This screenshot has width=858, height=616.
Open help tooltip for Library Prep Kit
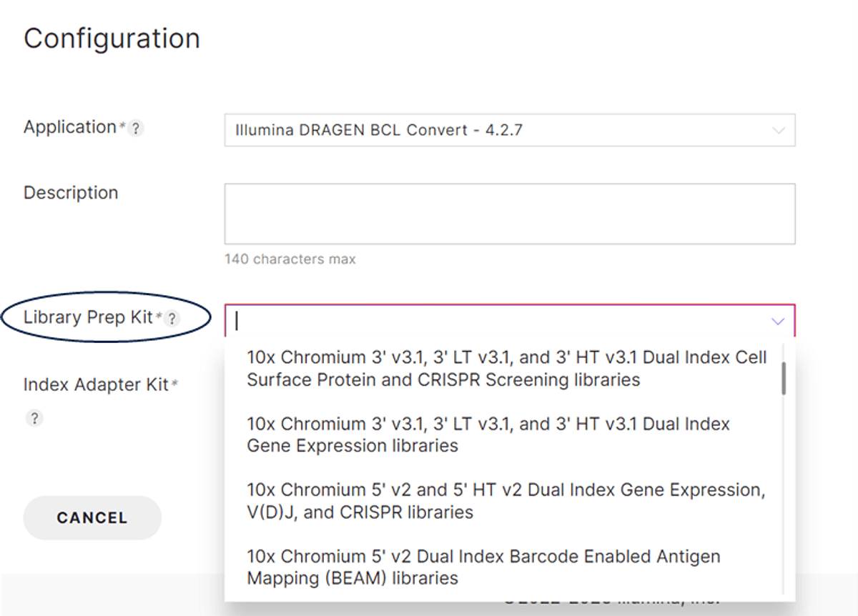(x=170, y=319)
